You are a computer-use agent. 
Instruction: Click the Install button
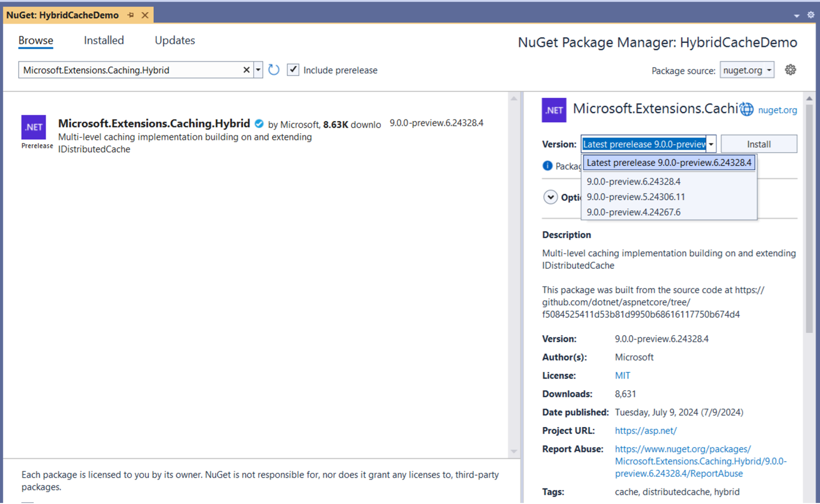tap(759, 144)
